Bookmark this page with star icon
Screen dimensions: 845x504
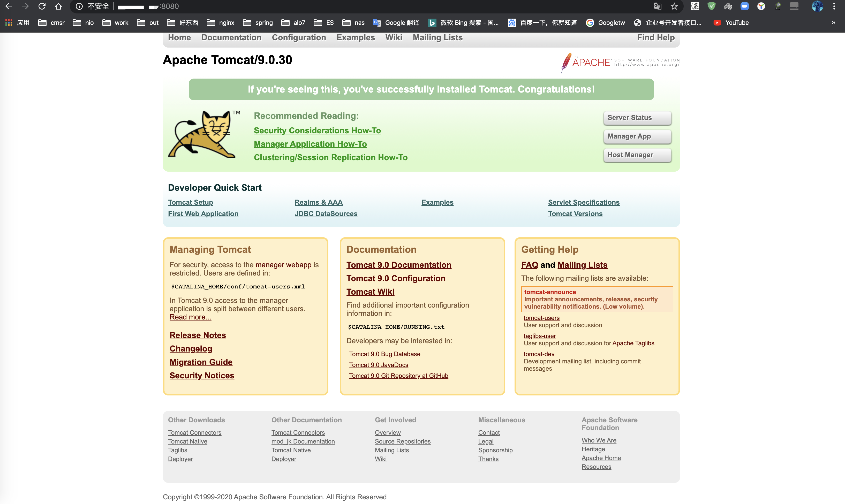click(x=674, y=6)
